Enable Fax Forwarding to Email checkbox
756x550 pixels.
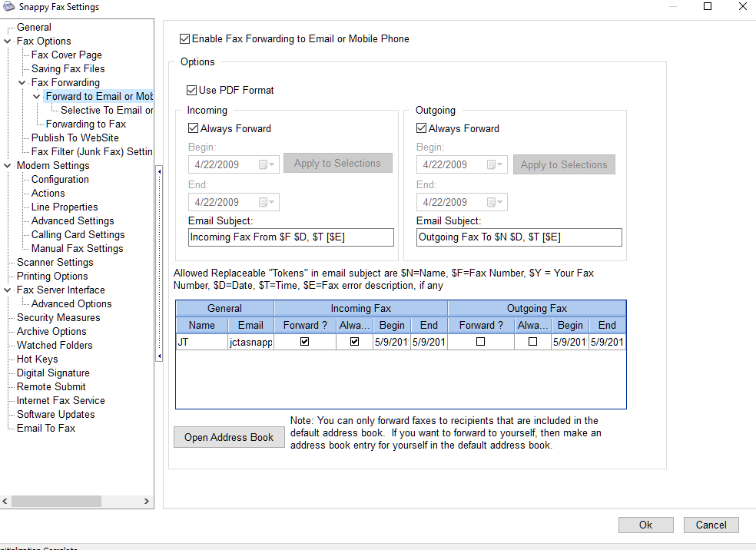coord(184,39)
